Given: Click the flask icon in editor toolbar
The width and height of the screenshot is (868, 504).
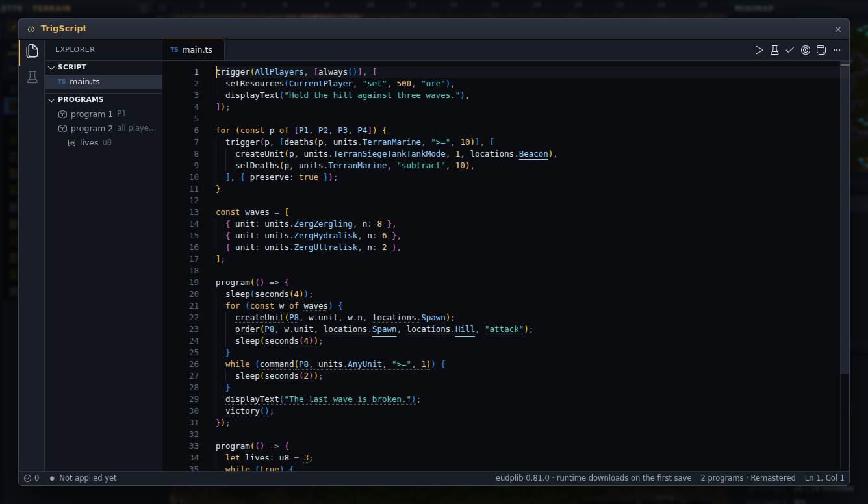Looking at the screenshot, I should (x=774, y=50).
